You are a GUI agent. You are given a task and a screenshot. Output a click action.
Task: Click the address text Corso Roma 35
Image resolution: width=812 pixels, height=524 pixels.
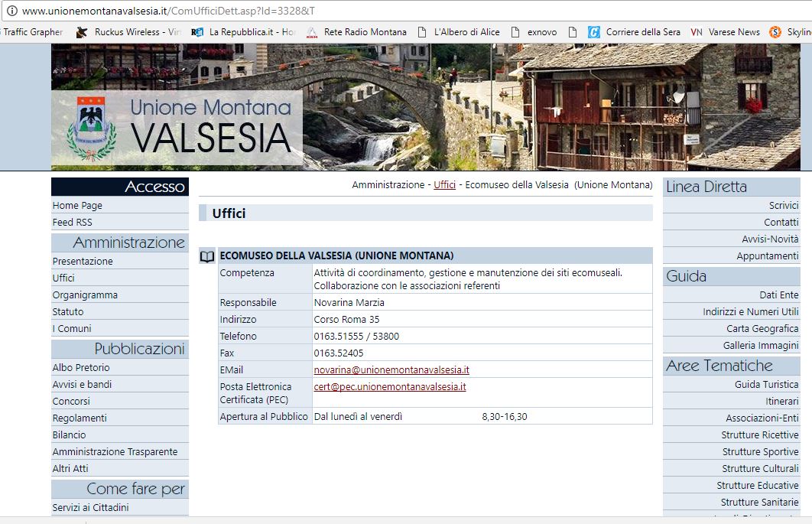pyautogui.click(x=346, y=319)
